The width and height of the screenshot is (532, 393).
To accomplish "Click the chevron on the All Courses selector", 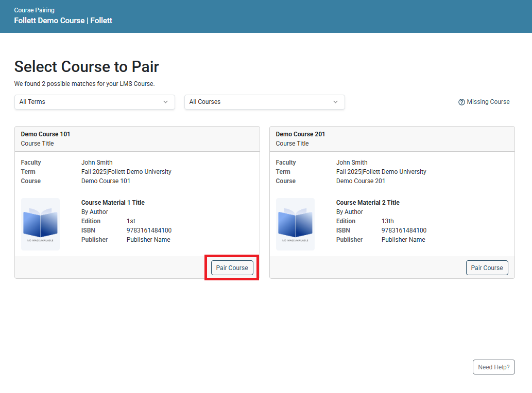I will (335, 102).
